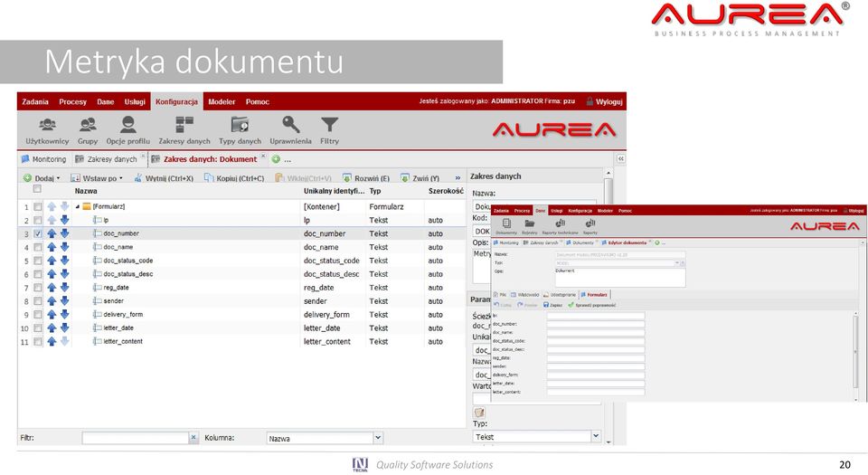Open the Dane menu
This screenshot has width=868, height=475.
[105, 102]
